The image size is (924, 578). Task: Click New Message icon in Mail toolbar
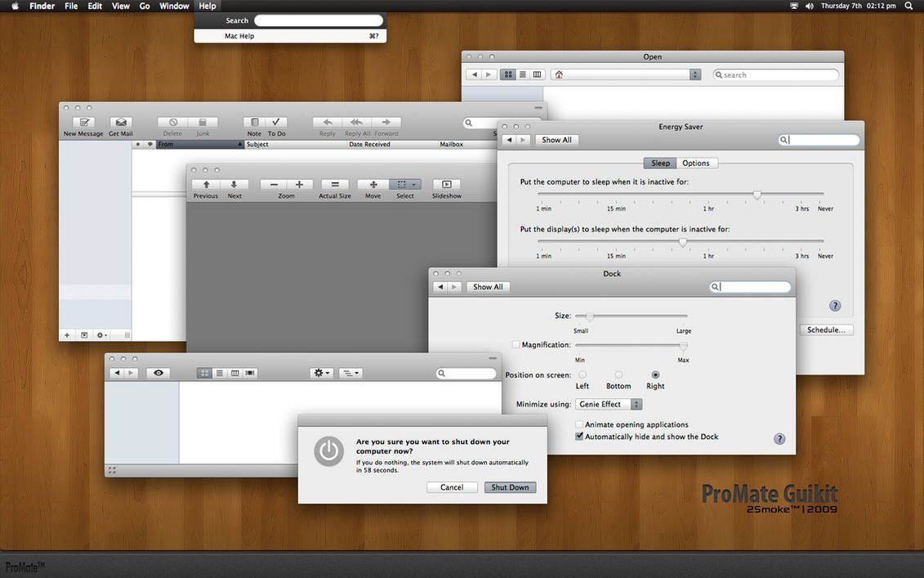click(83, 122)
